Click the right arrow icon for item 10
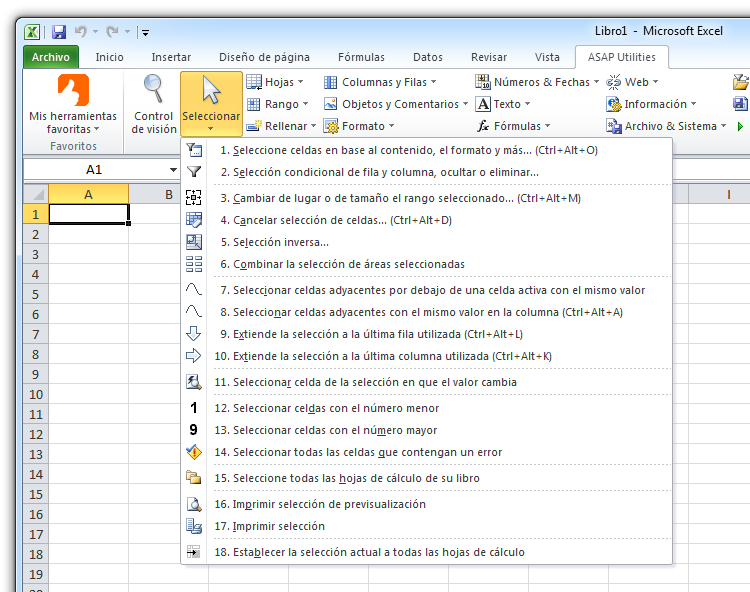Screen dimensions: 750x592 click(x=194, y=356)
